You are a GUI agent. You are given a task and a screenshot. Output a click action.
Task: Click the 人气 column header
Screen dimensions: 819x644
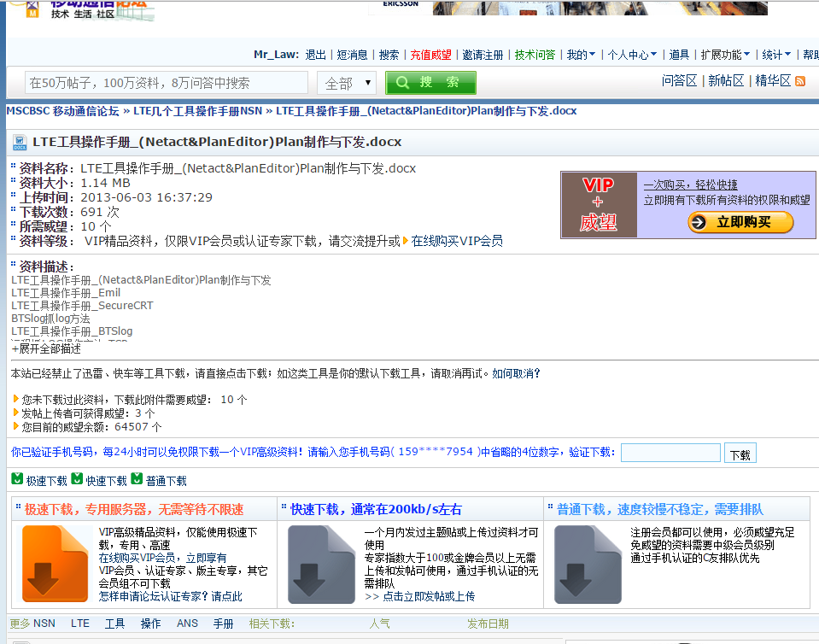[380, 624]
